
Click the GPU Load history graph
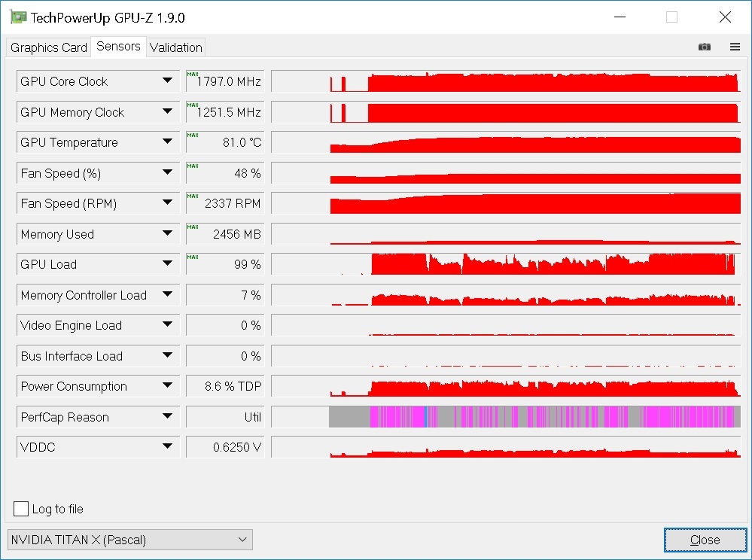506,264
